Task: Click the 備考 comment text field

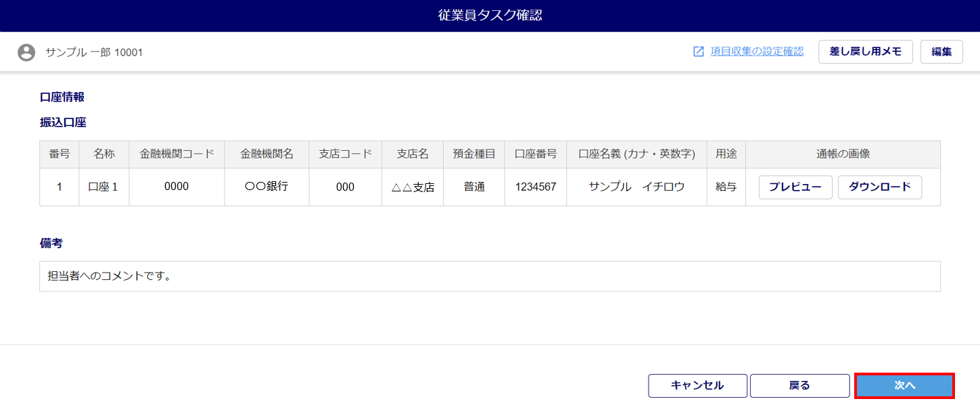Action: pyautogui.click(x=489, y=277)
